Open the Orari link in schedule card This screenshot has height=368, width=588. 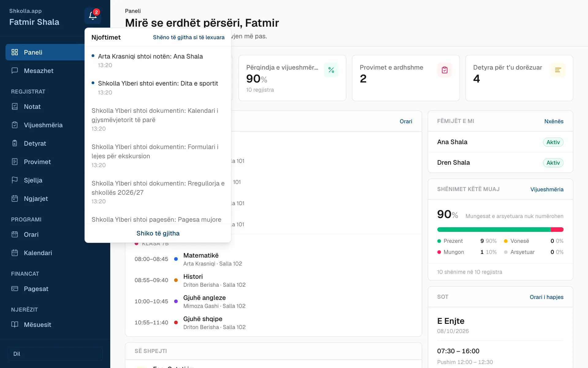(x=406, y=121)
